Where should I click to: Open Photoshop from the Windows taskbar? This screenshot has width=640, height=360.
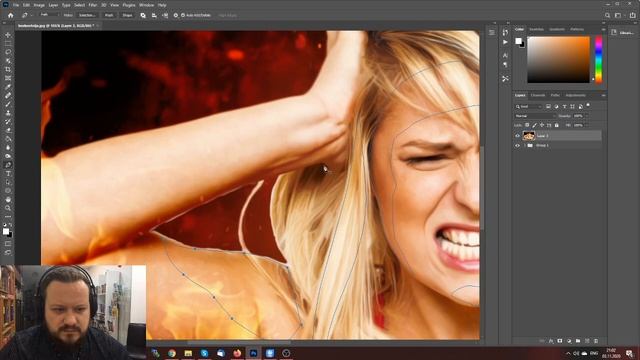coord(253,353)
